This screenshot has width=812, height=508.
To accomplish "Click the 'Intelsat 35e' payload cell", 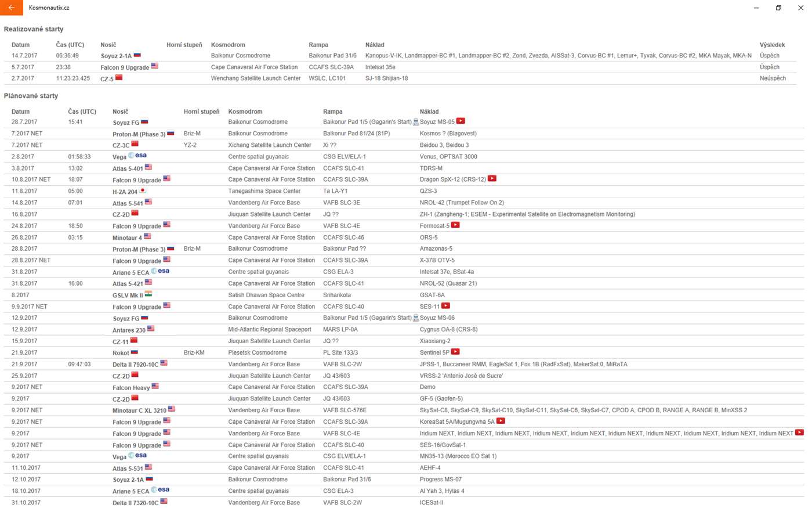I will (x=380, y=67).
